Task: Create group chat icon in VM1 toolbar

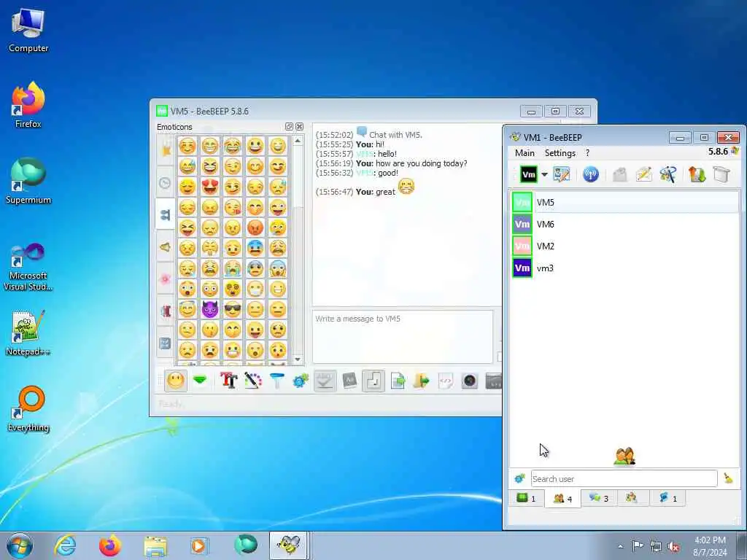Action: point(668,175)
